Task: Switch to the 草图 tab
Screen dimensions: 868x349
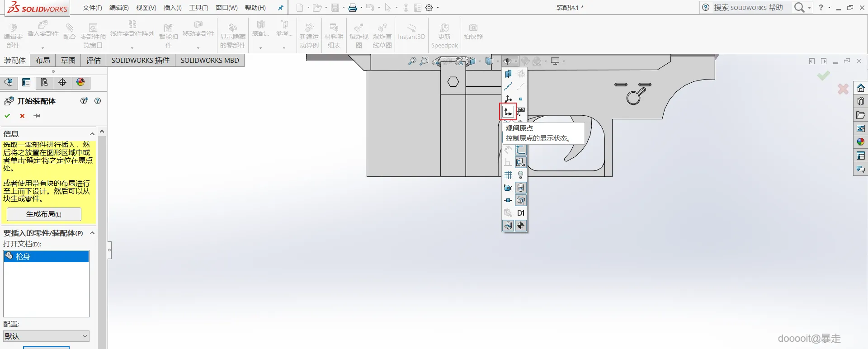Action: point(68,60)
